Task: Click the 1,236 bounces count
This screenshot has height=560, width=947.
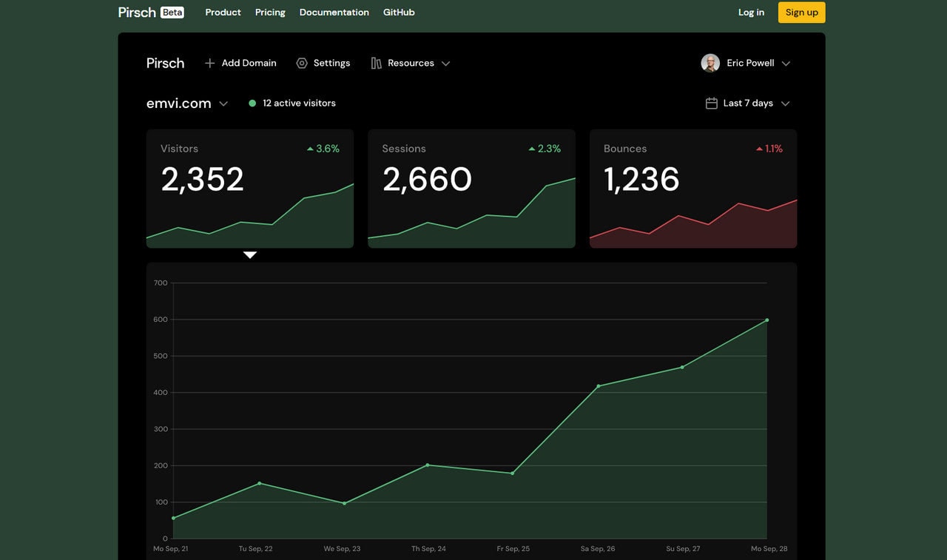Action: 641,180
